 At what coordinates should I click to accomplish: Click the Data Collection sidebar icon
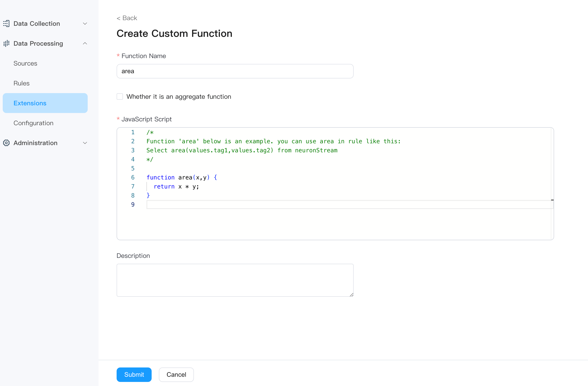tap(6, 24)
